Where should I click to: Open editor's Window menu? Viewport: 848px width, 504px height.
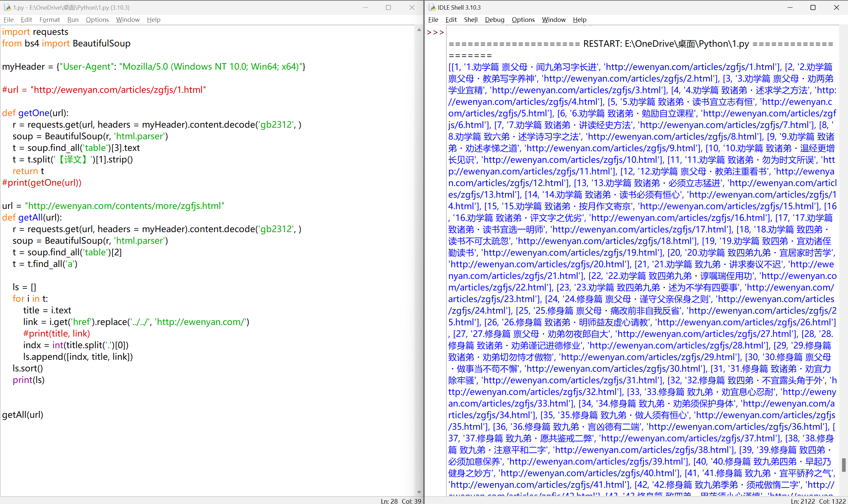[x=128, y=20]
